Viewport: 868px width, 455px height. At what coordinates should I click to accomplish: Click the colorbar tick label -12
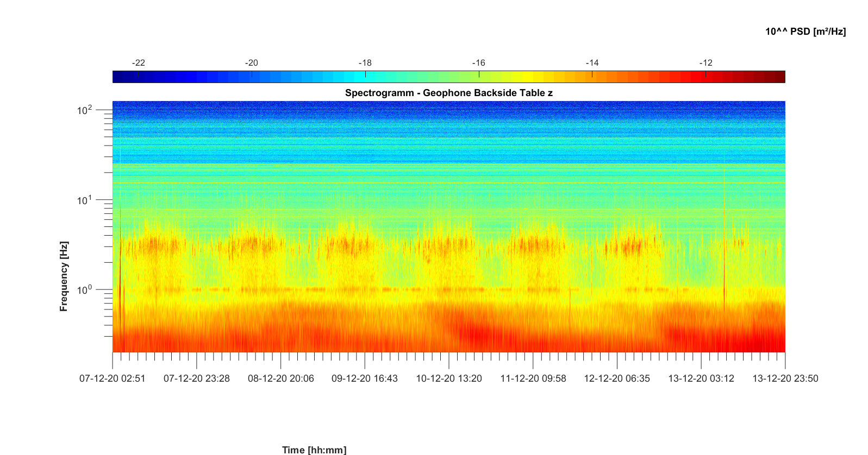[706, 63]
